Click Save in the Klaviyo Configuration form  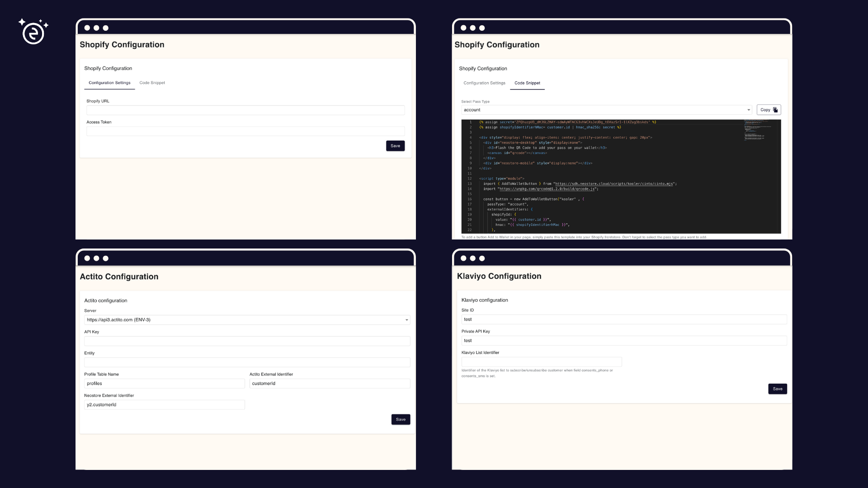777,389
